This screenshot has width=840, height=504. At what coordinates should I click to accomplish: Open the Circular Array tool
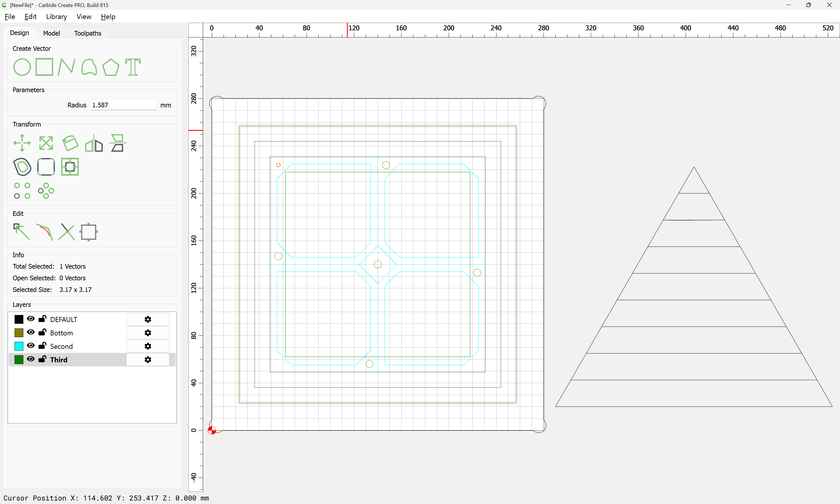click(46, 191)
